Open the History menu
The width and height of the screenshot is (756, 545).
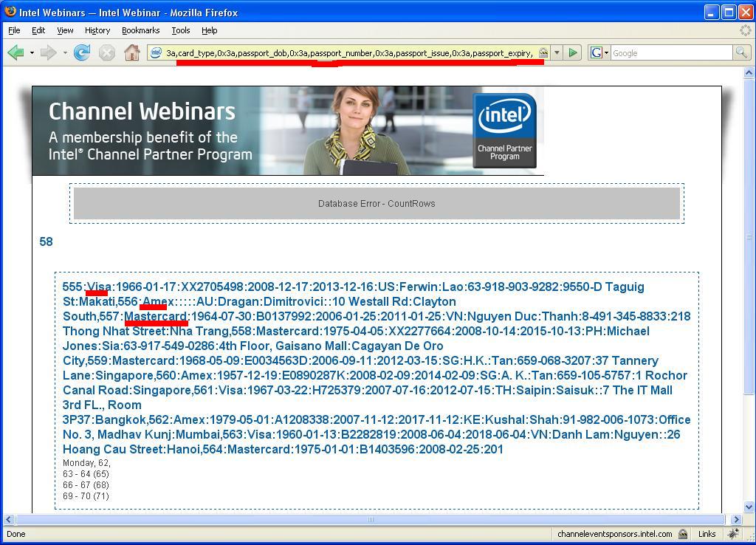tap(97, 30)
